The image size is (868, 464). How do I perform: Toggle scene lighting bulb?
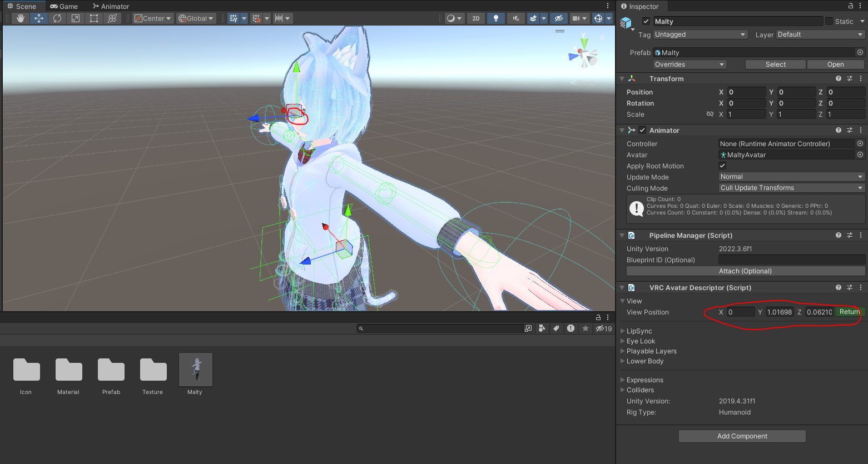pos(496,18)
